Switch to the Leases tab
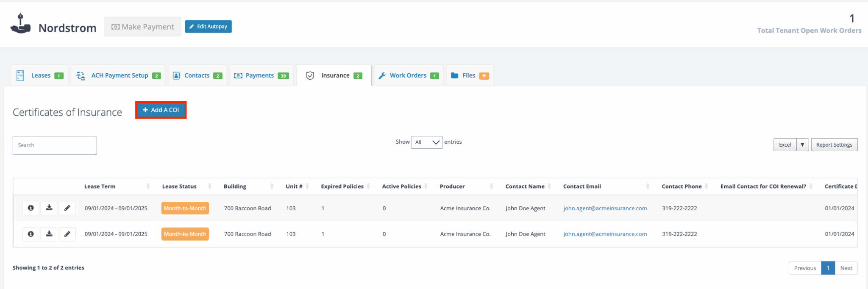The image size is (868, 289). (40, 75)
